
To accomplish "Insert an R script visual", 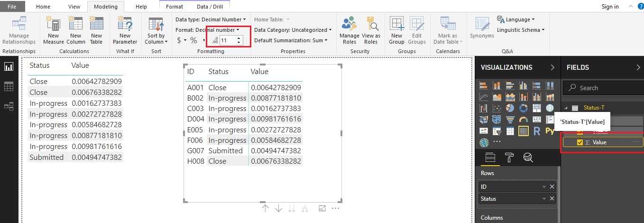I will click(x=537, y=130).
